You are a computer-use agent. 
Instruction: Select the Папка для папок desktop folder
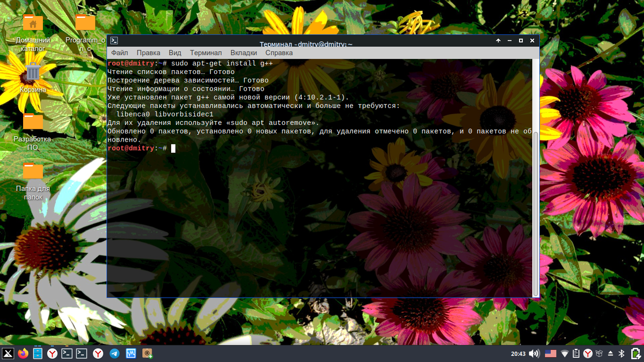(x=33, y=181)
